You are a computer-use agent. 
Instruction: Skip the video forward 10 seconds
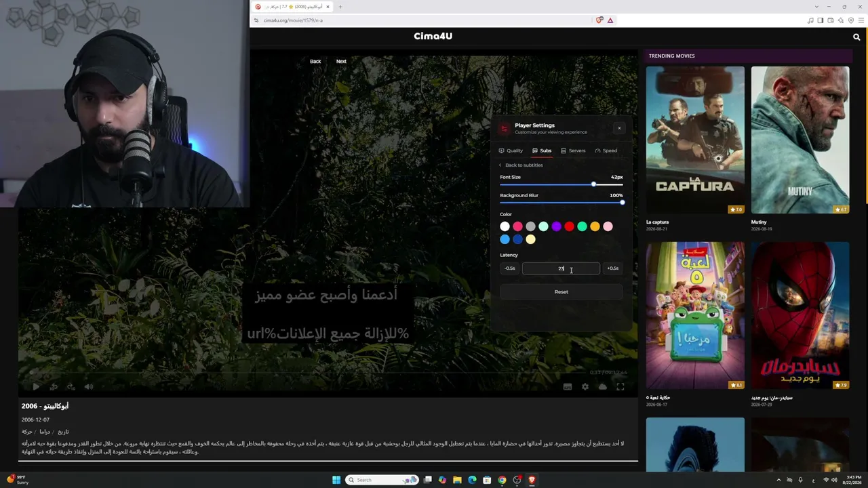pyautogui.click(x=71, y=387)
